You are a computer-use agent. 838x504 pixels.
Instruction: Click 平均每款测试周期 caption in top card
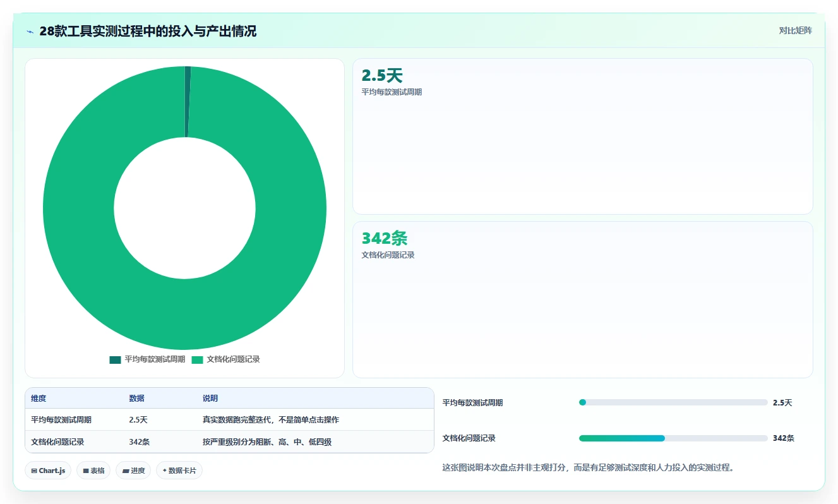tap(392, 92)
